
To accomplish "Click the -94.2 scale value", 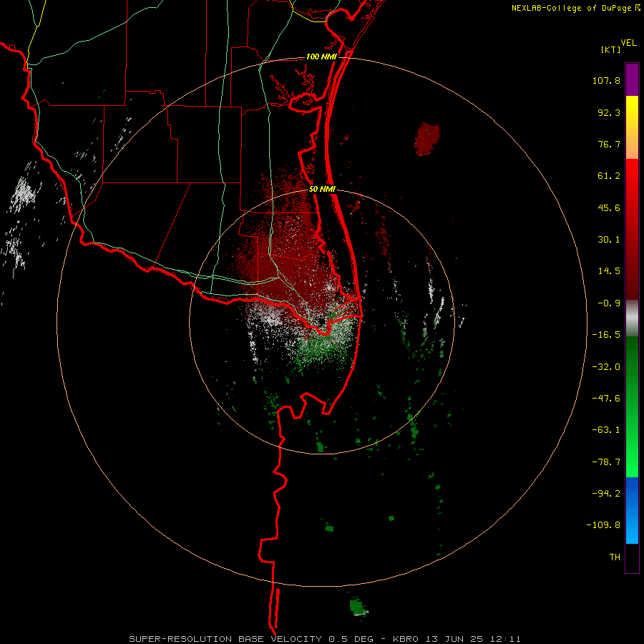I will point(606,494).
